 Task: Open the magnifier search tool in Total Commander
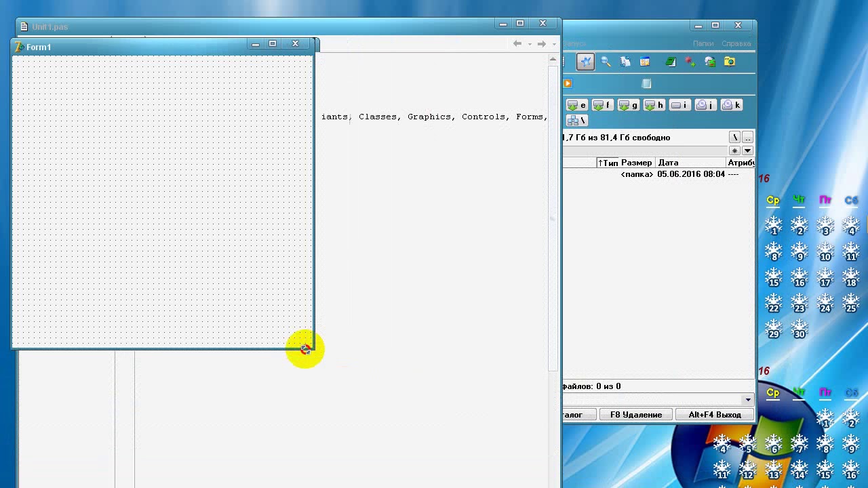pyautogui.click(x=606, y=62)
